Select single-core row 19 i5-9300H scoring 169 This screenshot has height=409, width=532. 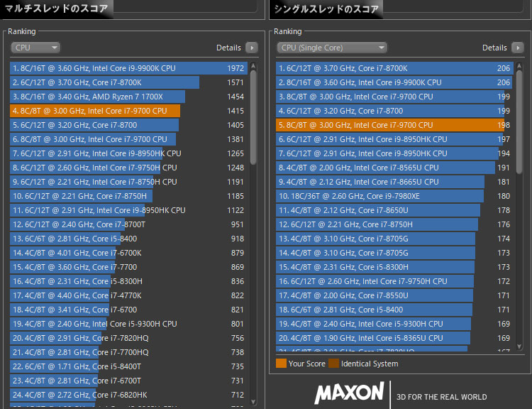click(394, 324)
